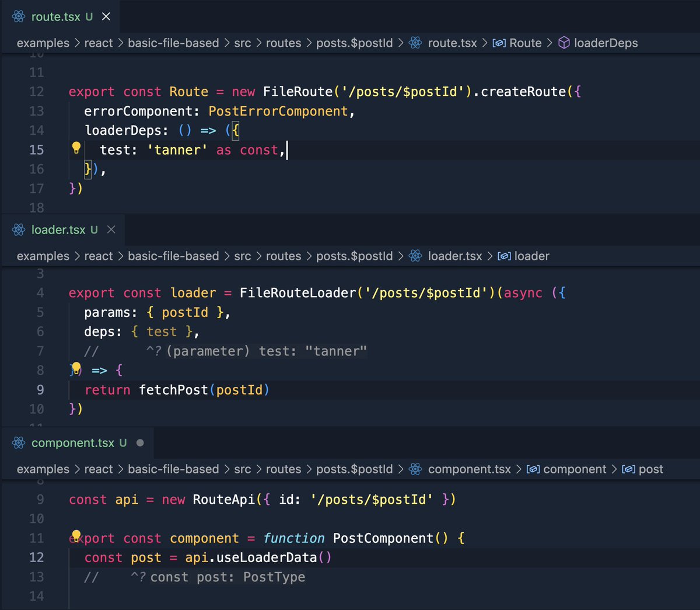The image size is (700, 610).
Task: Click 'RouteApi' in component.tsx line 9
Action: [224, 500]
